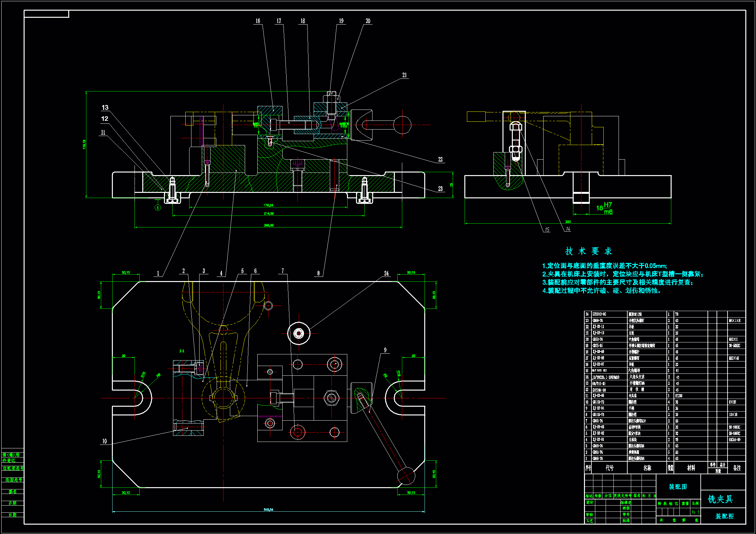
Task: Click the datum A circle symbol
Action: click(x=158, y=208)
